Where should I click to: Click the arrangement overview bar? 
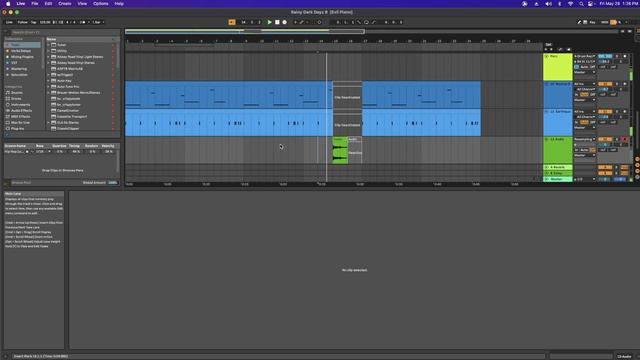coord(245,31)
